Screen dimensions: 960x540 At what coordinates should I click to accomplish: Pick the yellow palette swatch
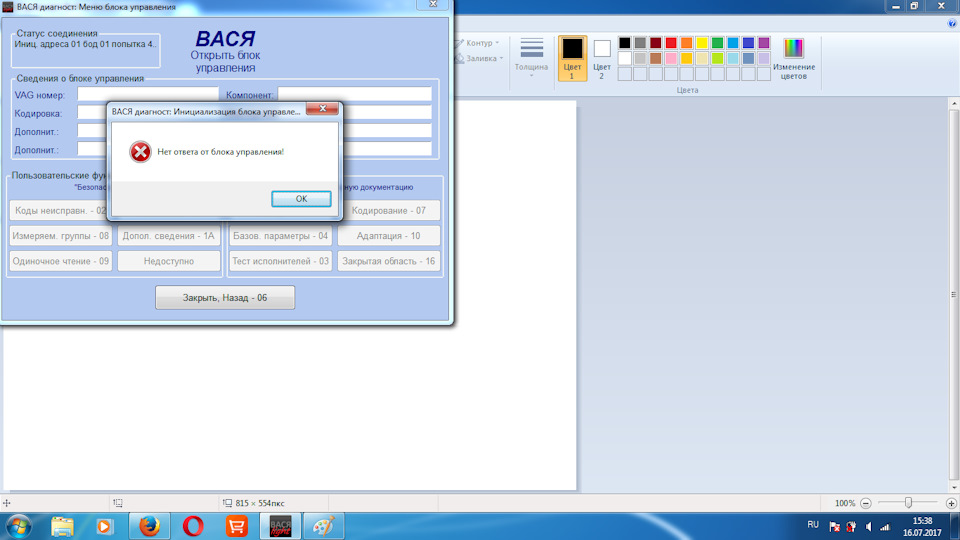[702, 43]
